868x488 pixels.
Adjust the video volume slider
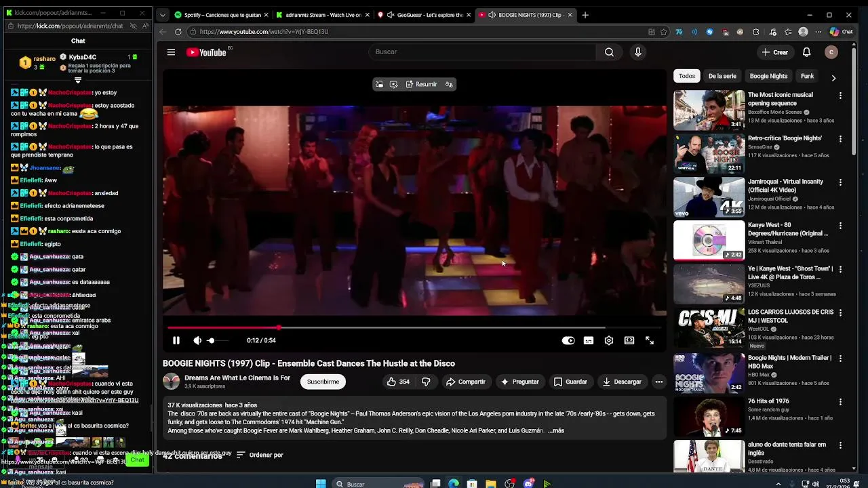tap(218, 341)
